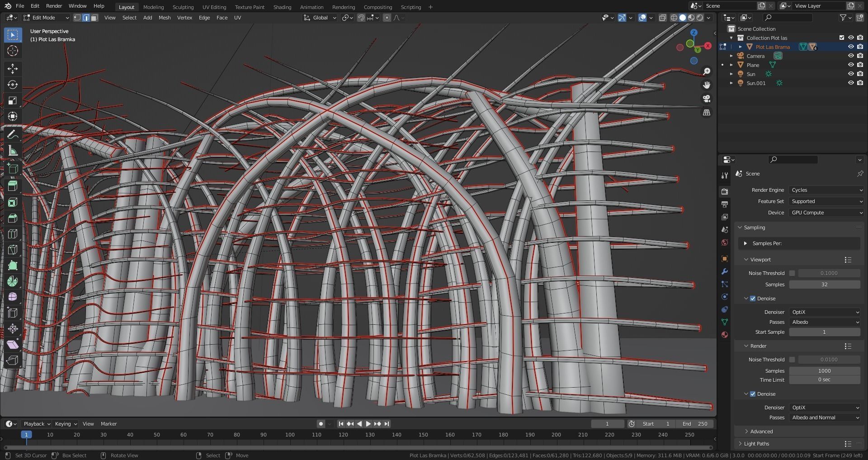Hide the Camera object in outliner
The width and height of the screenshot is (868, 460).
point(850,56)
